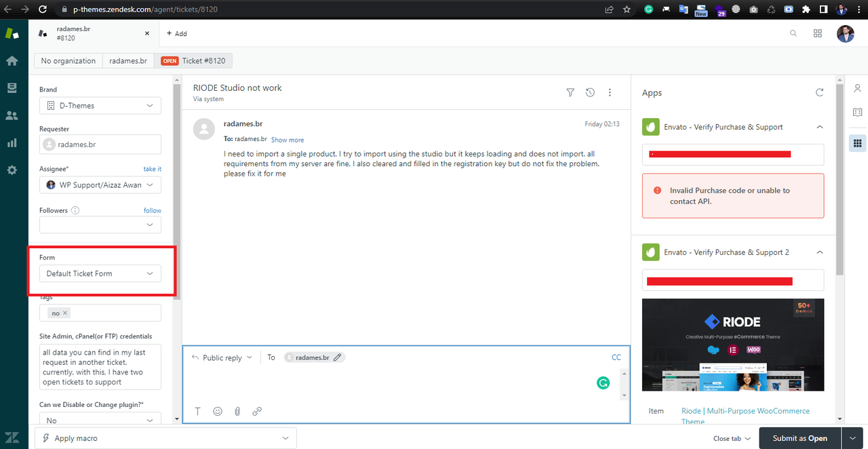The image size is (868, 449).
Task: Click the second Envato purchase code field
Action: point(733,280)
